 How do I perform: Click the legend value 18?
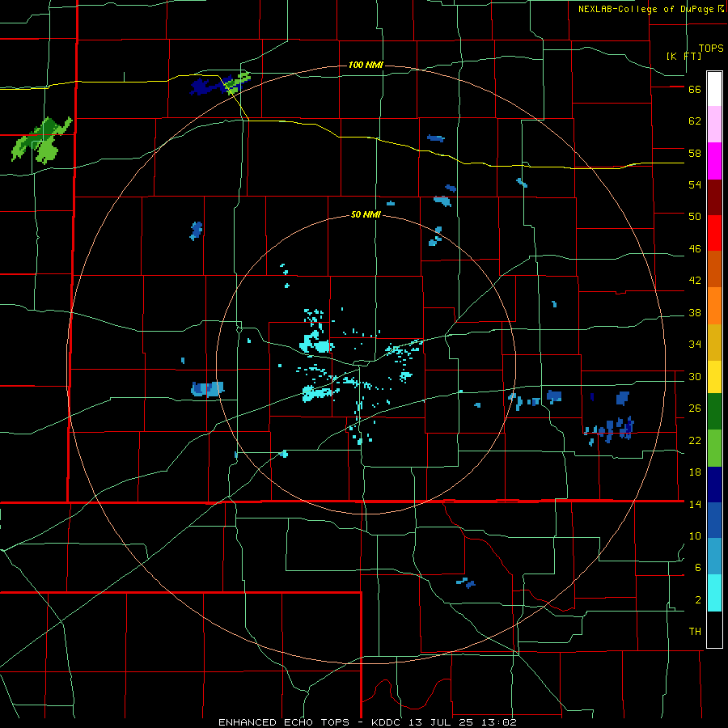click(x=695, y=472)
